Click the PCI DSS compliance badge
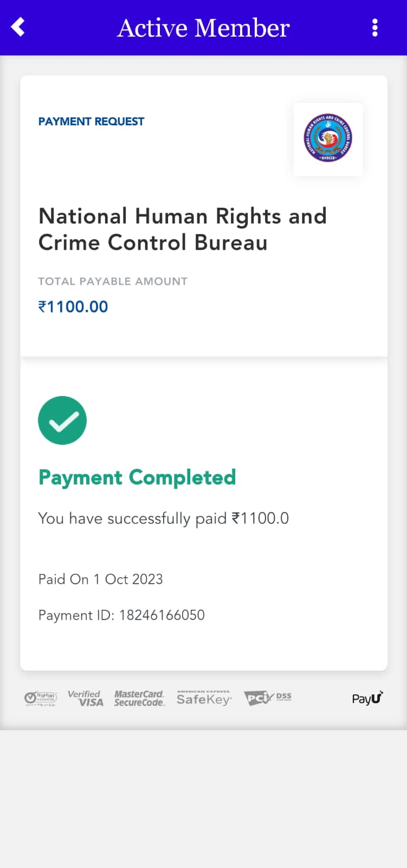The width and height of the screenshot is (407, 868). point(268,698)
